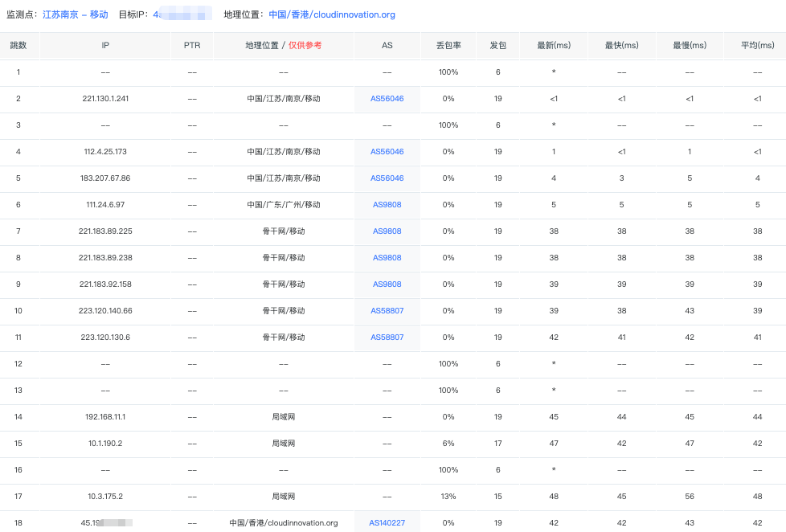Screen dimensions: 786x532
Task: Select the IP cell 192.168.11.1
Action: point(105,417)
